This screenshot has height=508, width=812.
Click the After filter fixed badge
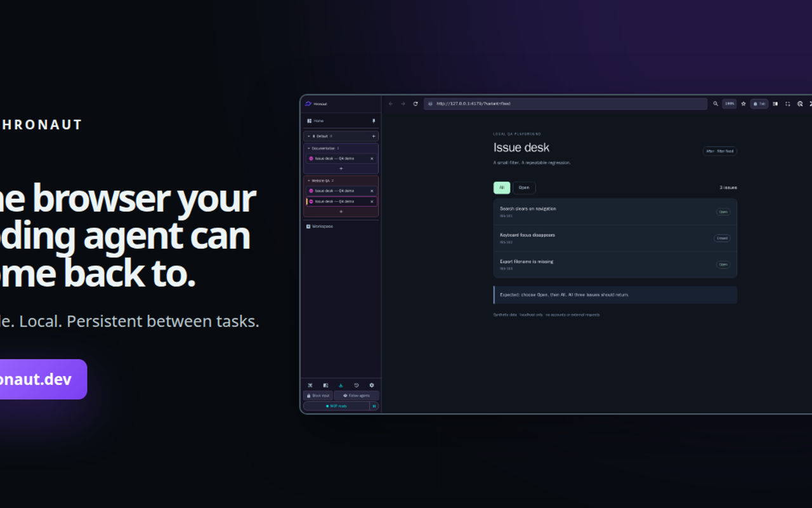tap(720, 151)
